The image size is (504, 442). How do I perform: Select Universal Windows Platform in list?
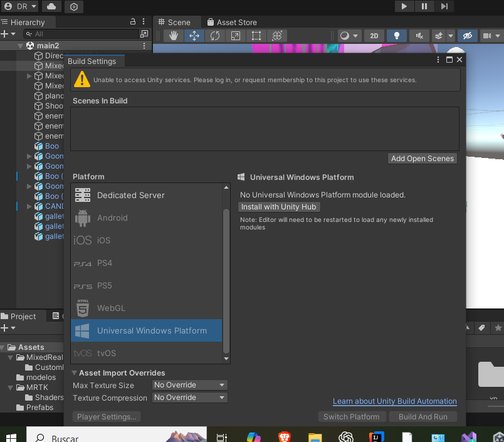(146, 330)
